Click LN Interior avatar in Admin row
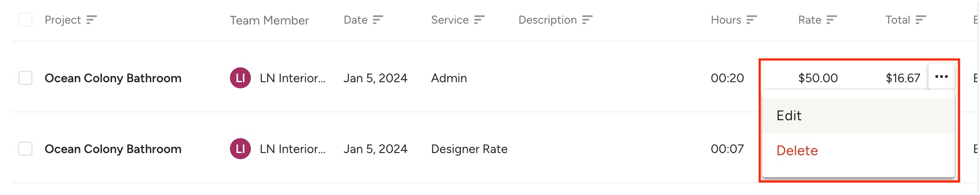This screenshot has height=195, width=980. pos(240,78)
